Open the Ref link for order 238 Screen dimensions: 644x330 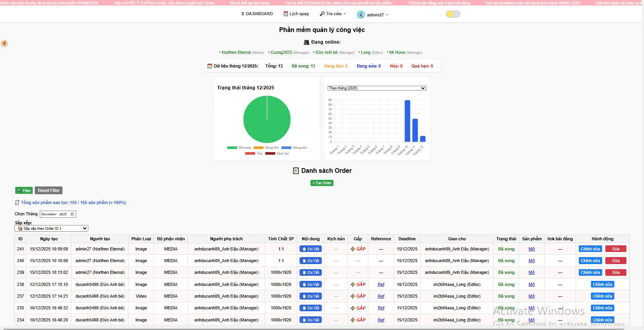(x=381, y=284)
